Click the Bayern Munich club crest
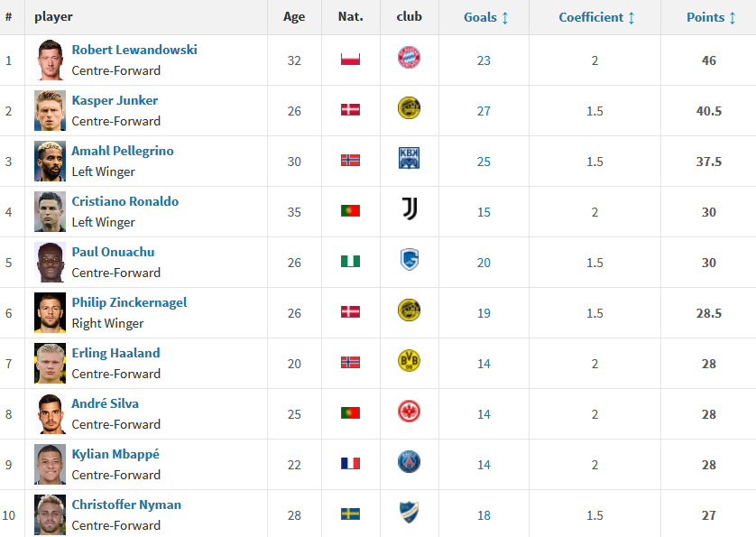 click(409, 58)
